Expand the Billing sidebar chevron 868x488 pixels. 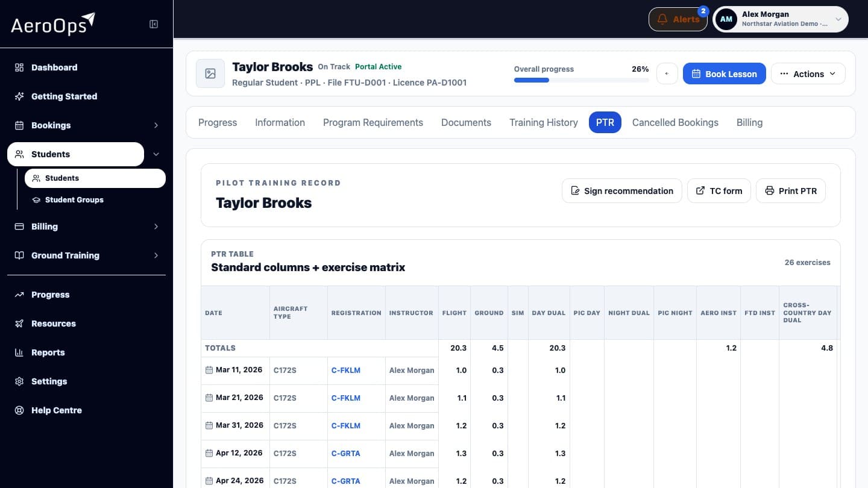tap(156, 227)
